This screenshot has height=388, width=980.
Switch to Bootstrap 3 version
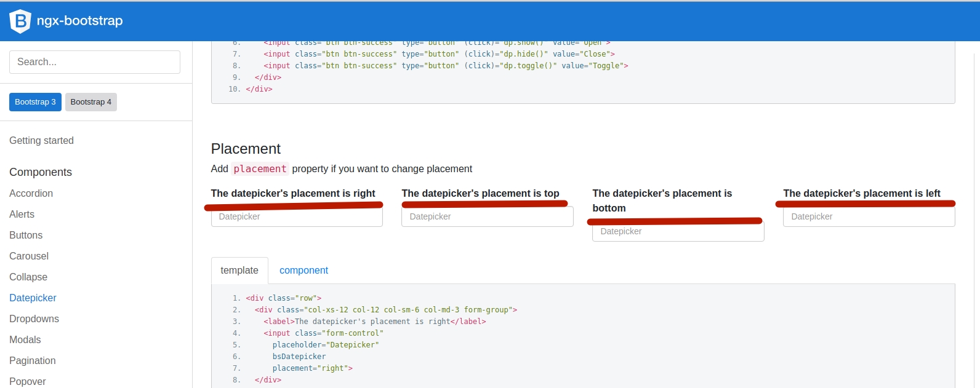[35, 102]
